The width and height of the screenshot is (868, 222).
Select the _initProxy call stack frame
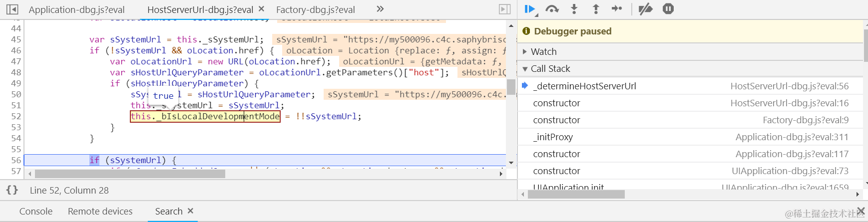[691, 137]
